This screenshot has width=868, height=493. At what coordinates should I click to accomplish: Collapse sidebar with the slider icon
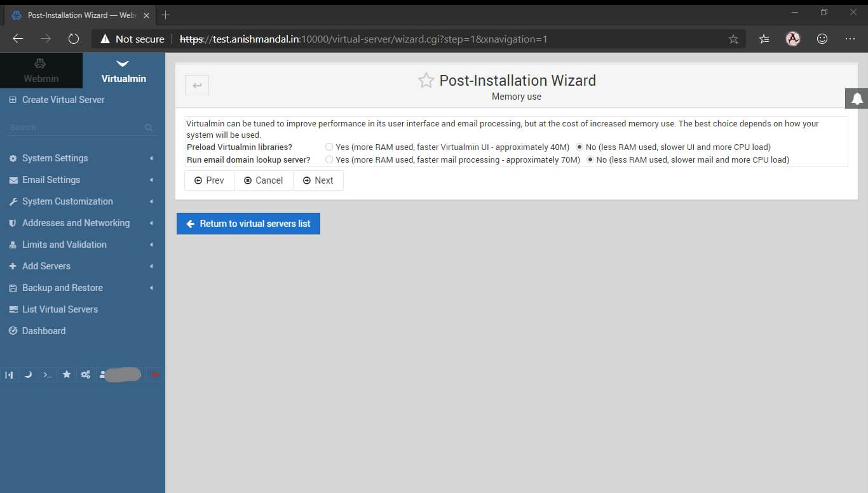(9, 375)
